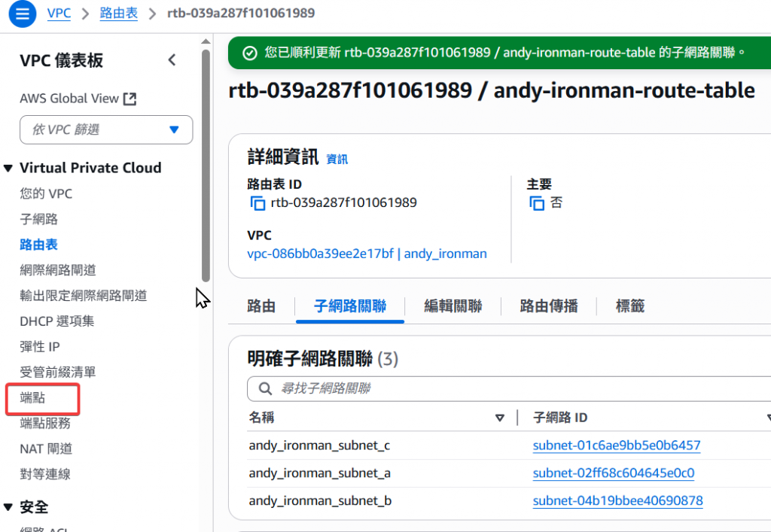Click AWS Global View text link
The width and height of the screenshot is (771, 532).
[x=69, y=99]
